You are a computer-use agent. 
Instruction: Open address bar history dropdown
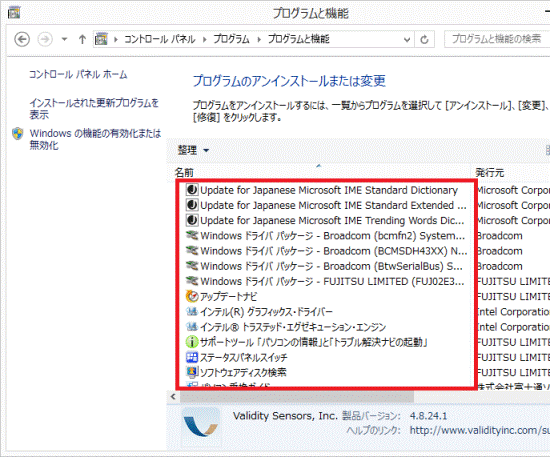click(407, 39)
